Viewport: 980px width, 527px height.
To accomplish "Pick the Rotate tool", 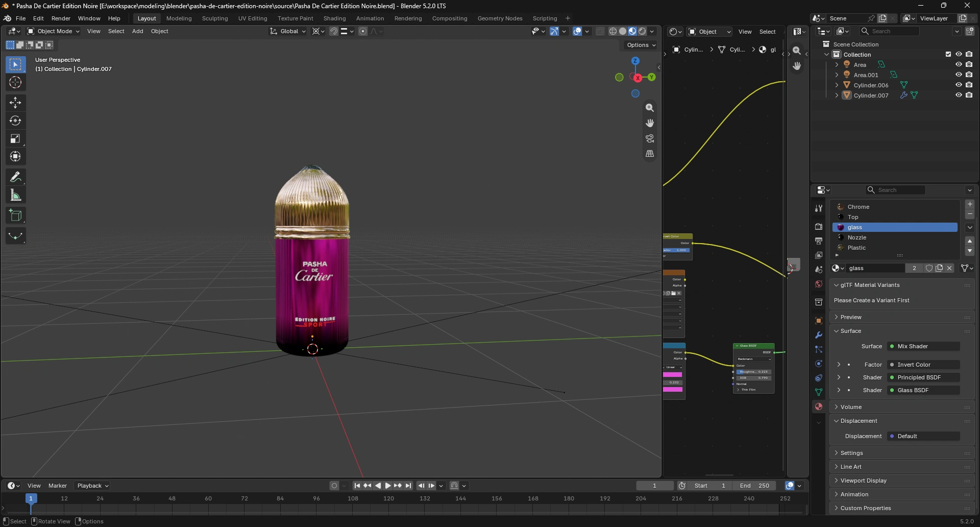I will point(15,121).
